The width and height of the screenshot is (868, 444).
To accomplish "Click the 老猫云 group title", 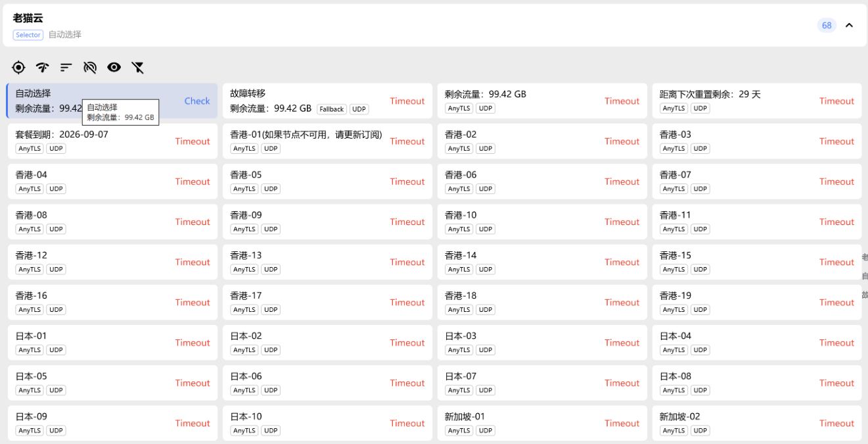I will pyautogui.click(x=28, y=18).
